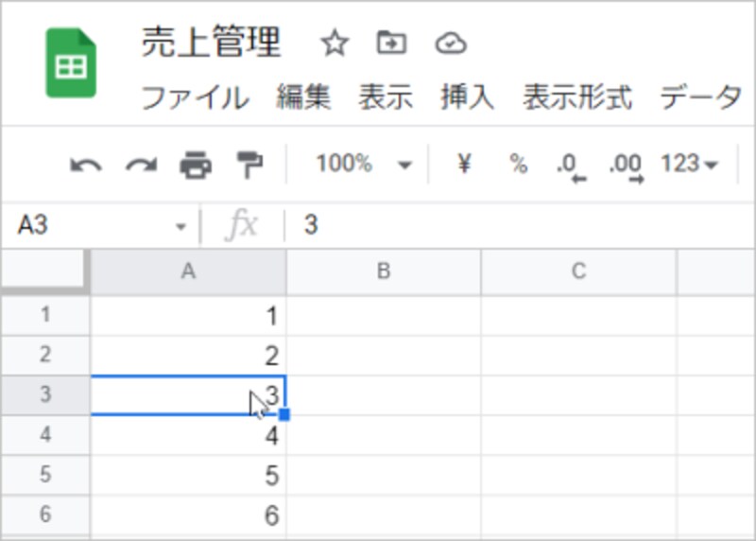Select cell A6 containing 6
The image size is (756, 541).
pyautogui.click(x=188, y=515)
